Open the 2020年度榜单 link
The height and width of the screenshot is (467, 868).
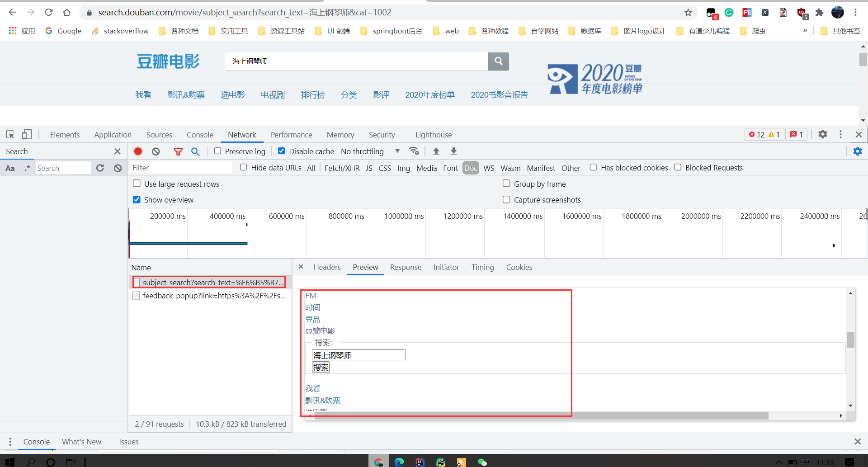(x=429, y=94)
